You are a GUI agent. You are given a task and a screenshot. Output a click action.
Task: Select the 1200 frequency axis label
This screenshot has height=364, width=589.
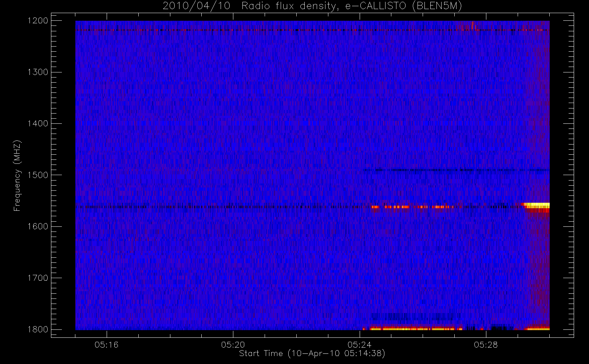click(38, 21)
